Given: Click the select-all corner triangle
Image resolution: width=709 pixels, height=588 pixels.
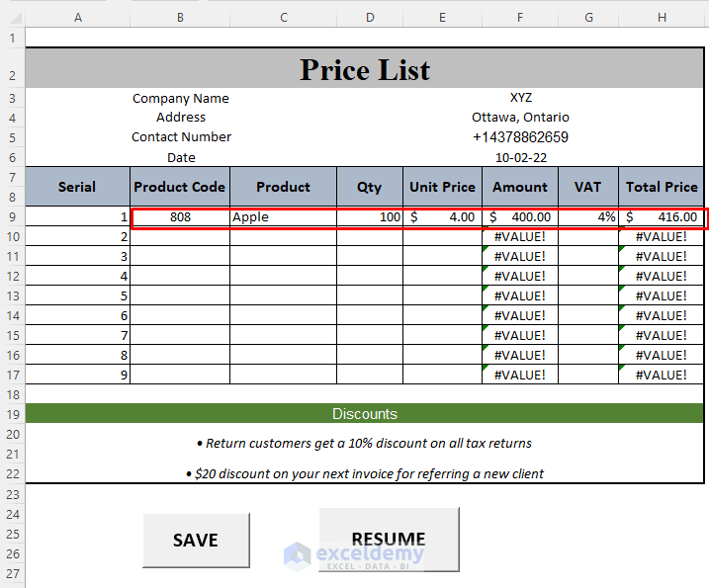Looking at the screenshot, I should (16, 18).
